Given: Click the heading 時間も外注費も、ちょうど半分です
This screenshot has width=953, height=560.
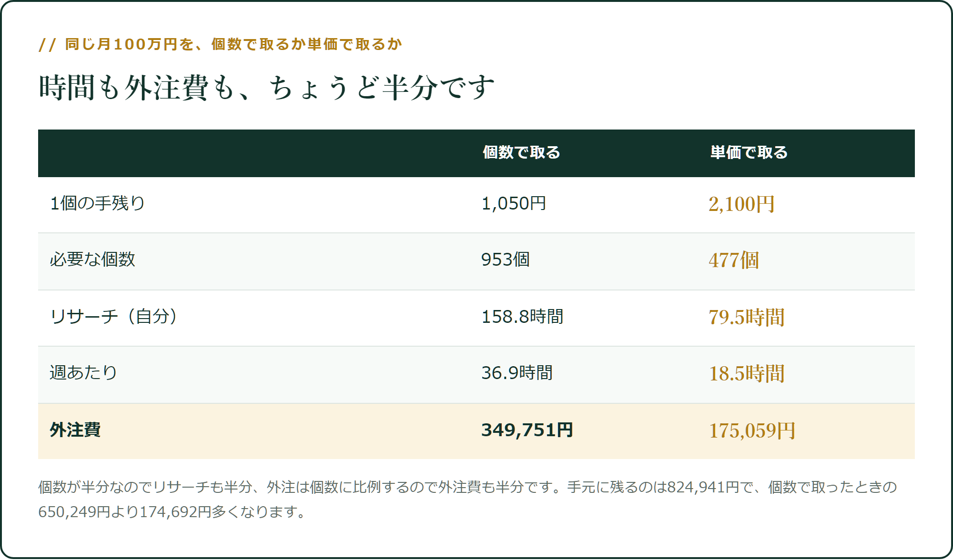Looking at the screenshot, I should [x=267, y=88].
